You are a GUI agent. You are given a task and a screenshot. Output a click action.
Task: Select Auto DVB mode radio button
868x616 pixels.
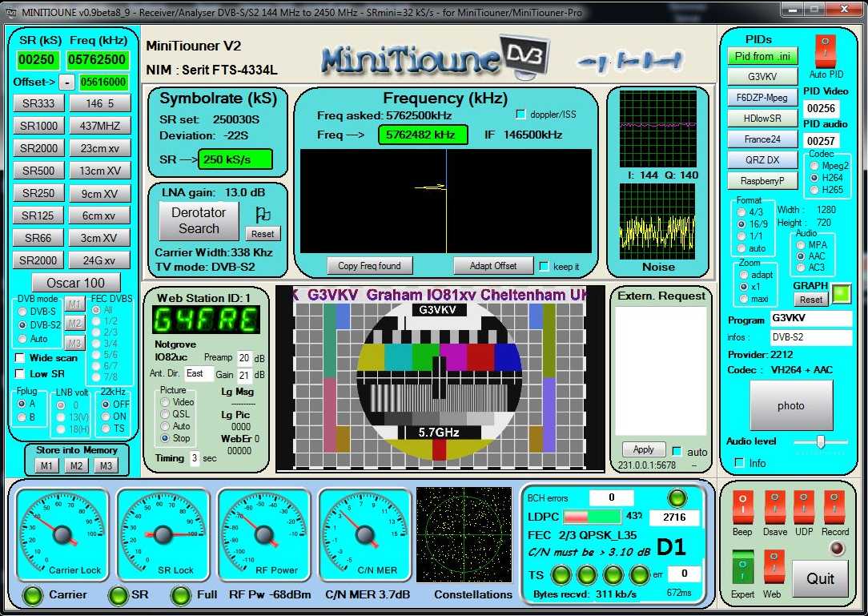coord(22,339)
